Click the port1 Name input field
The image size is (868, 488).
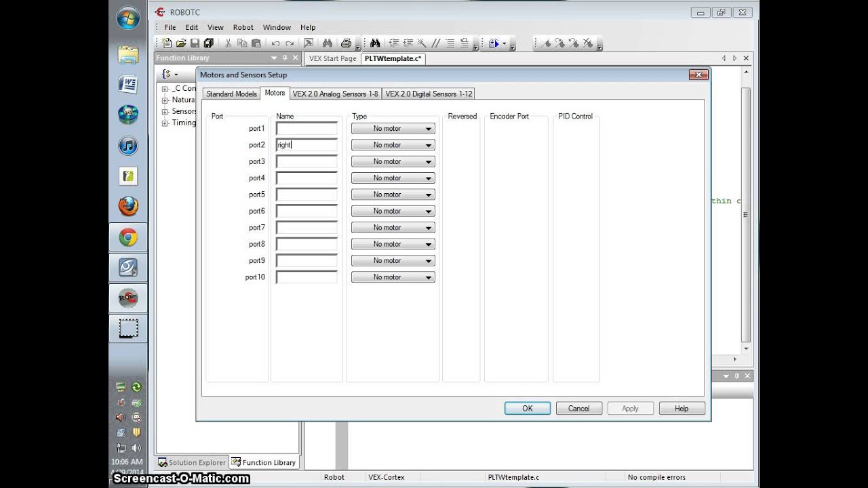click(x=307, y=128)
